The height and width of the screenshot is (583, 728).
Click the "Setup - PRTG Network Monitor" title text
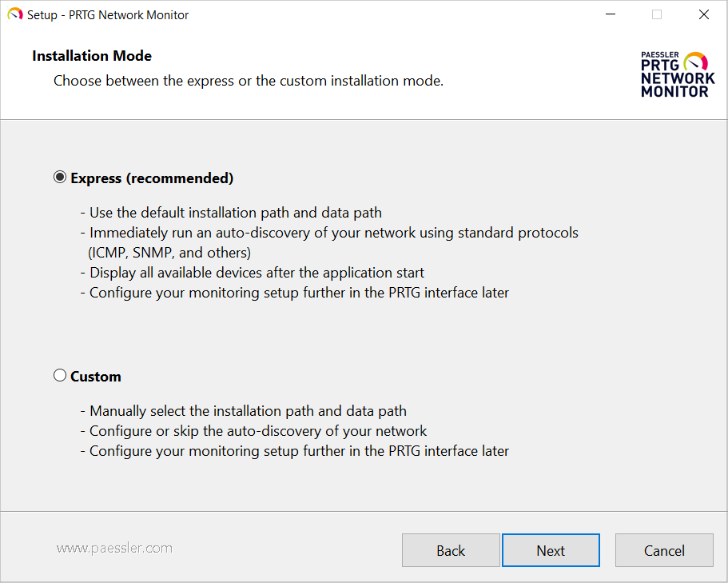pos(108,14)
